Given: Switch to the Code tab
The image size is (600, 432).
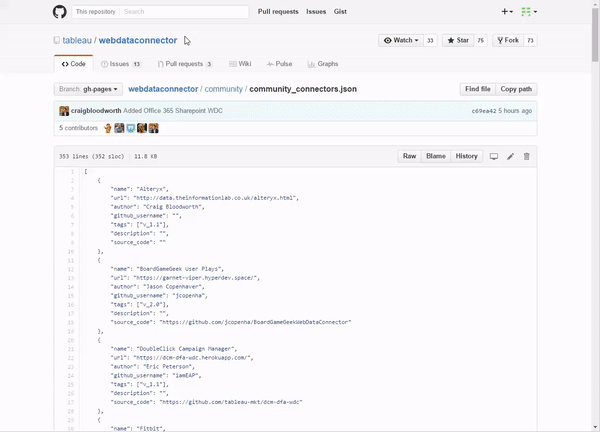Looking at the screenshot, I should click(73, 64).
